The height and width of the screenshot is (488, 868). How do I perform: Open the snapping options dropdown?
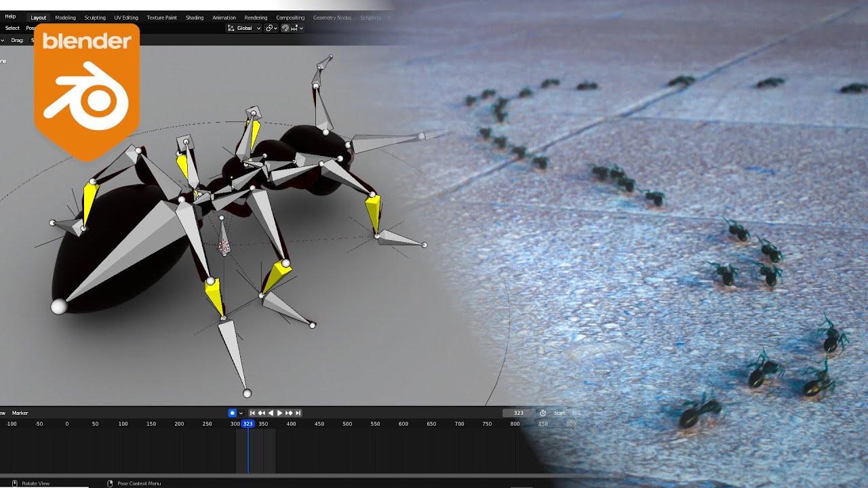(x=297, y=28)
